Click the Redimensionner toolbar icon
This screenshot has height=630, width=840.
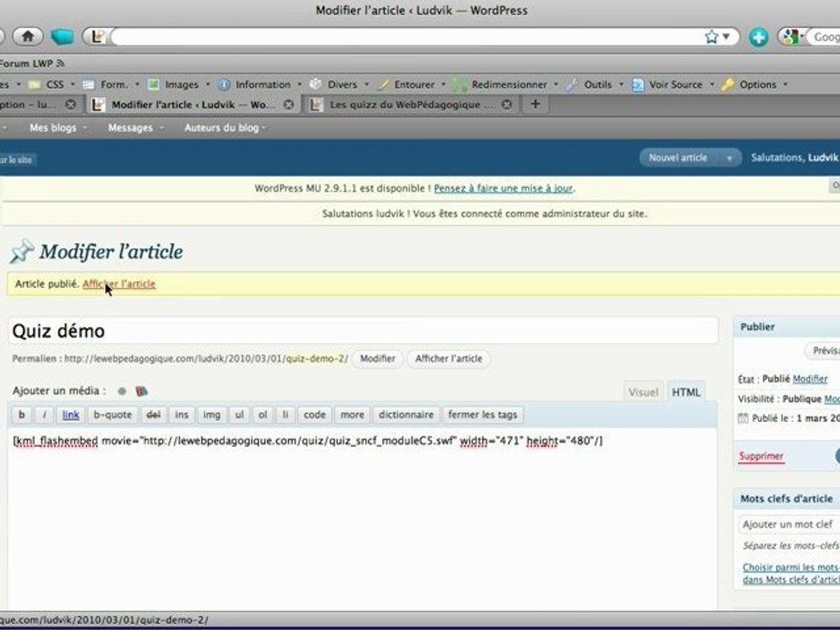[459, 84]
